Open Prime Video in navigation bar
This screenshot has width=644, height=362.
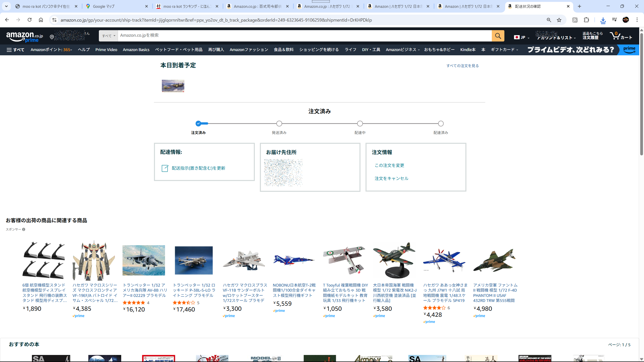(x=106, y=50)
